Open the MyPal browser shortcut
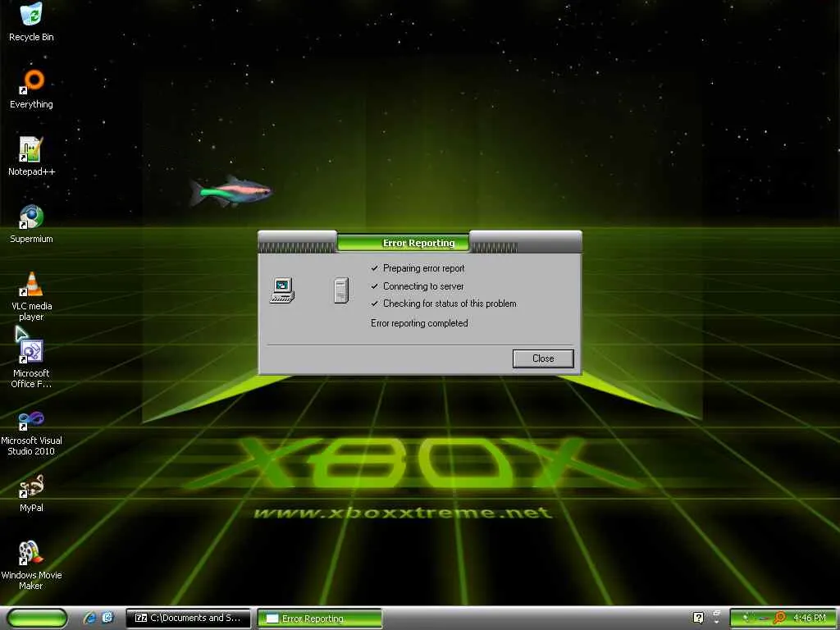The width and height of the screenshot is (840, 630). 31,493
